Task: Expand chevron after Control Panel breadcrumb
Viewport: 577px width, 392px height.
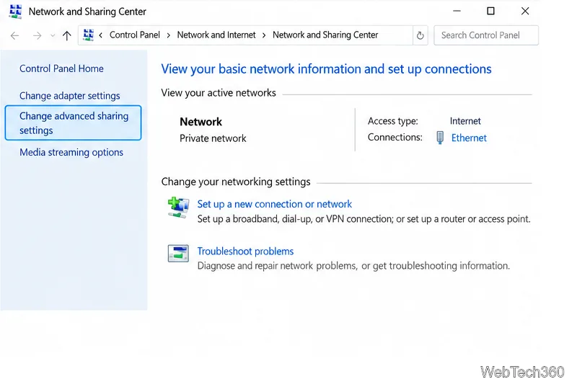Action: point(169,35)
